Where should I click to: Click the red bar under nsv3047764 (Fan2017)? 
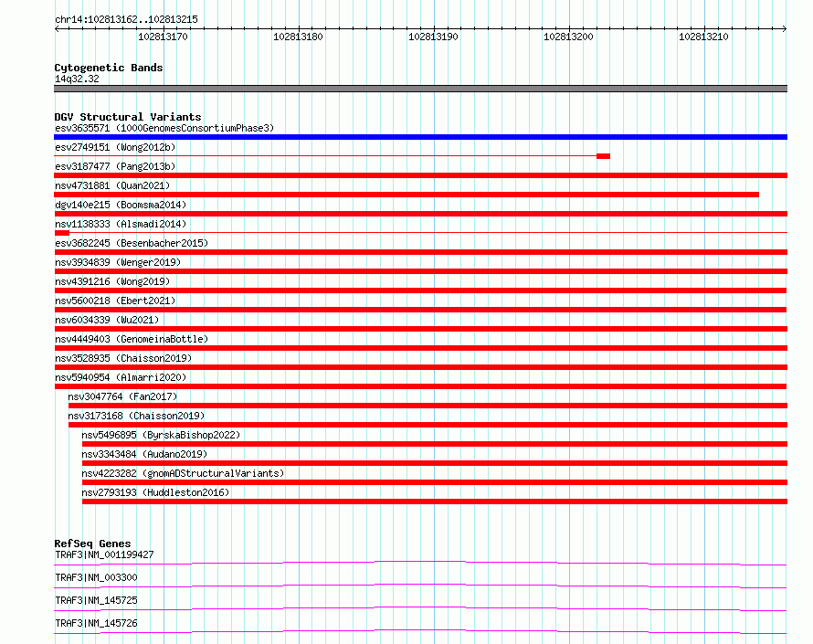pos(428,406)
